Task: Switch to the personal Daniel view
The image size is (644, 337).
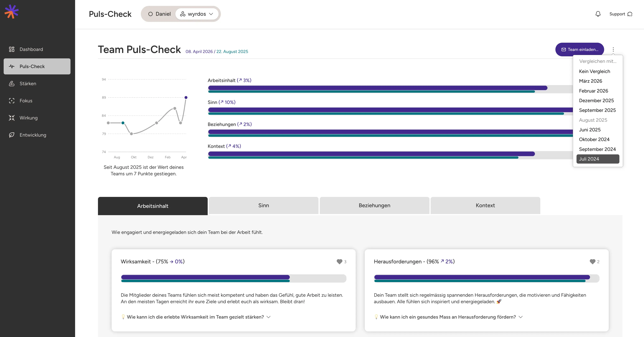Action: (x=159, y=14)
